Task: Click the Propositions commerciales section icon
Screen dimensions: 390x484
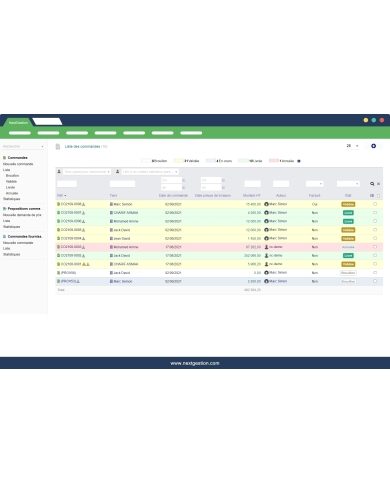Action: pos(5,209)
